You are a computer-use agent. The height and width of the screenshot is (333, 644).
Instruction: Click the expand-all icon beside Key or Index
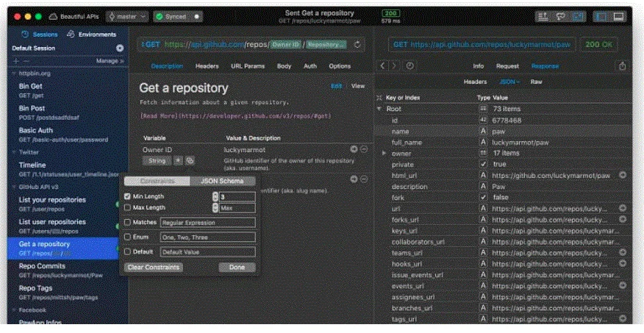coord(379,98)
